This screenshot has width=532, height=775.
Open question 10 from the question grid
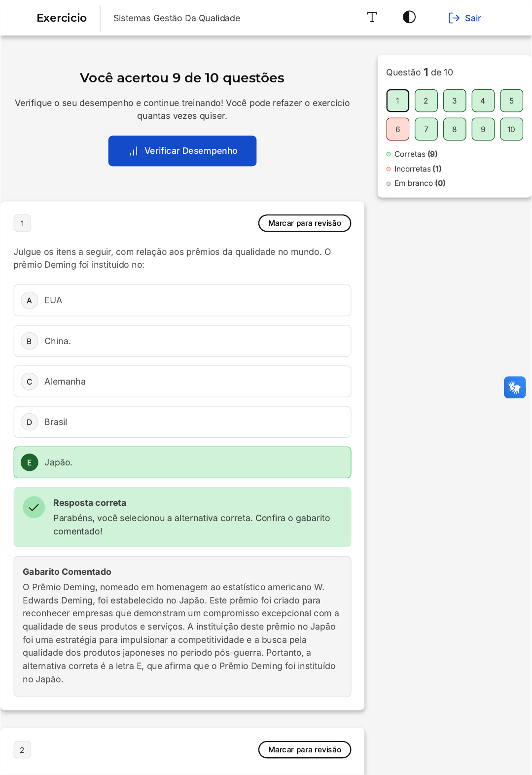(511, 129)
